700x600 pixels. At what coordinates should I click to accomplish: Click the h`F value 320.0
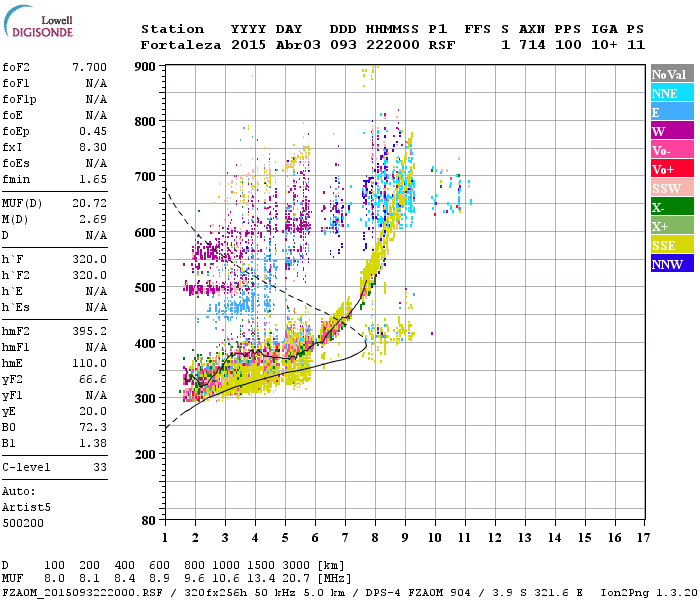point(89,259)
